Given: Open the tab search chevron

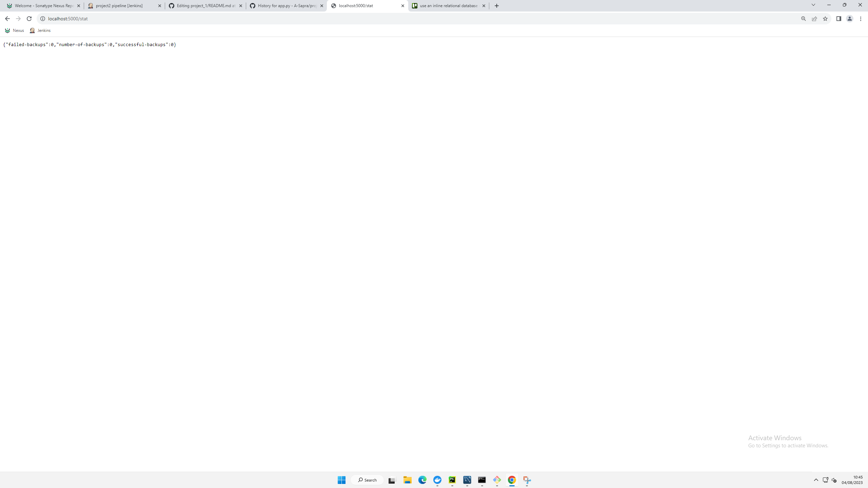Looking at the screenshot, I should click(x=813, y=5).
